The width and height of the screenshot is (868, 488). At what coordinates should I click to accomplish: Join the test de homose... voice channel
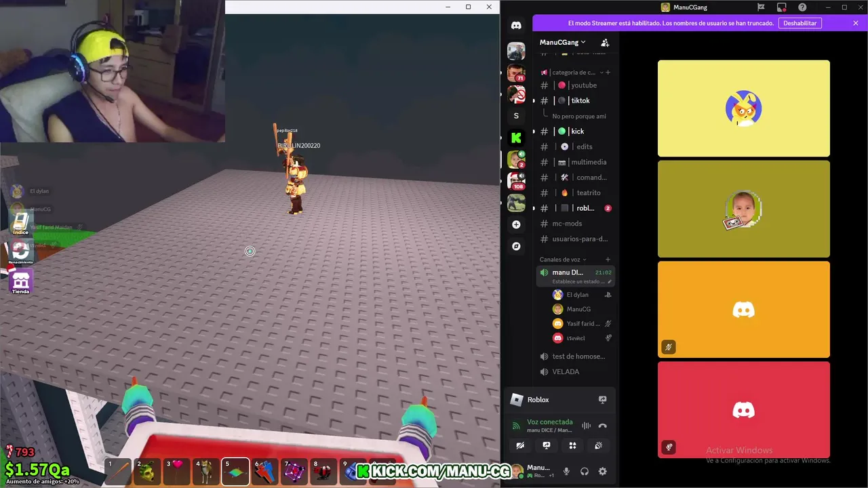point(575,357)
